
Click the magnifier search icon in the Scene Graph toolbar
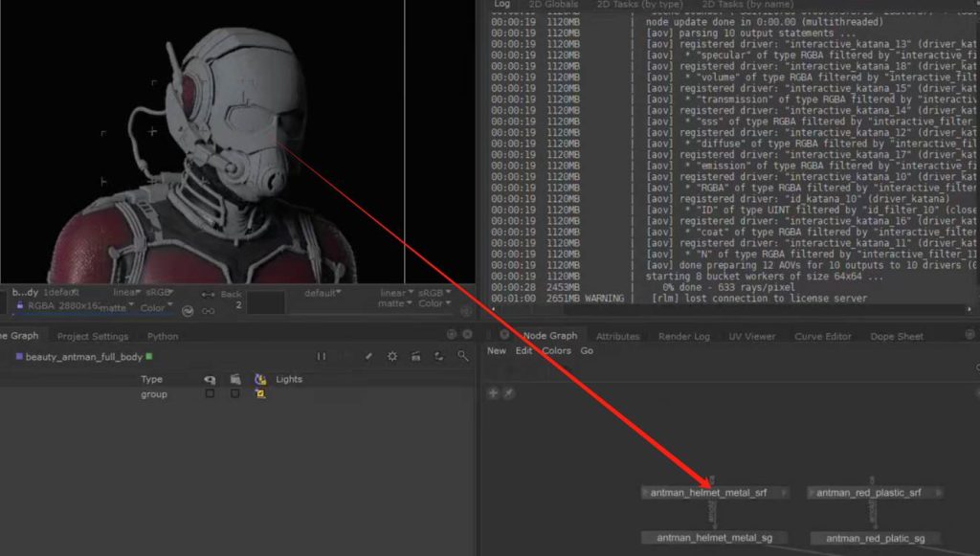click(462, 357)
